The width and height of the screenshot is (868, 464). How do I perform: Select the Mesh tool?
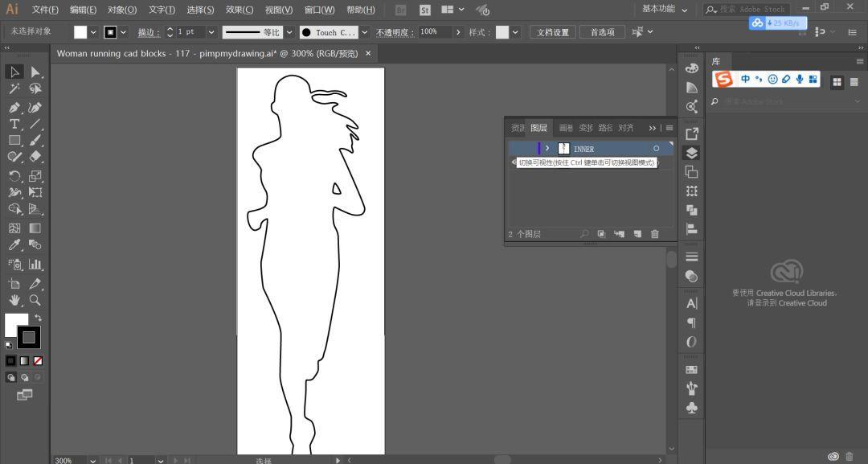15,228
